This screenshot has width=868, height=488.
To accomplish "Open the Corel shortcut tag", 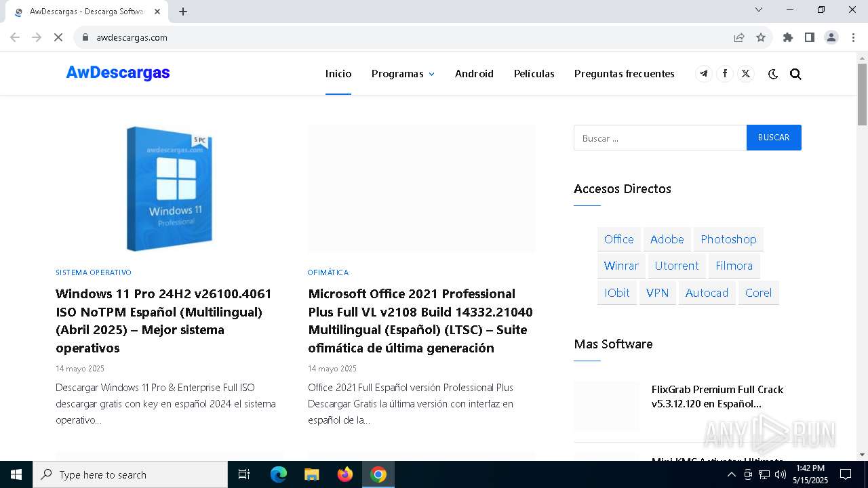I will pyautogui.click(x=758, y=293).
